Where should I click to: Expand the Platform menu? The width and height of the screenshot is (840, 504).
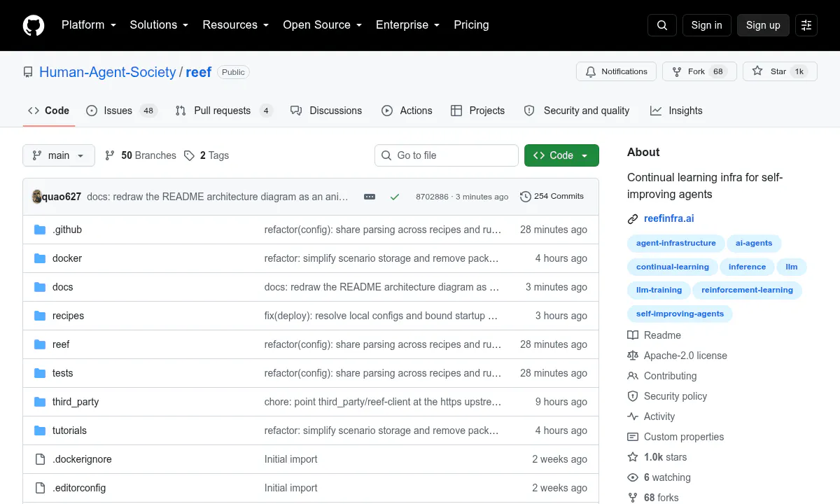pos(87,25)
